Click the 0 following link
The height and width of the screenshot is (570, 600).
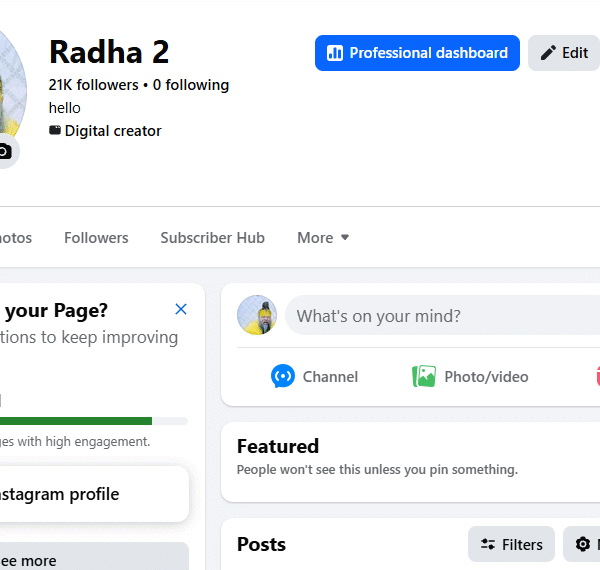191,85
